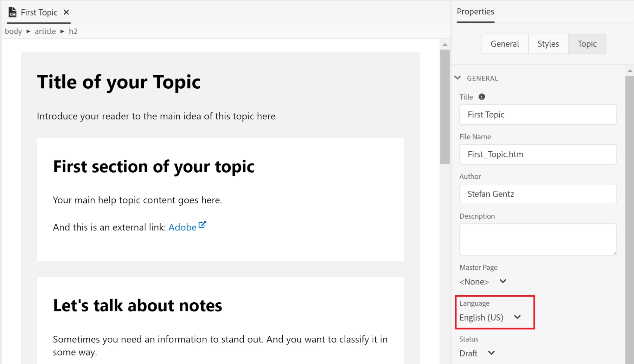Open the Language English (US) dropdown

tap(490, 317)
